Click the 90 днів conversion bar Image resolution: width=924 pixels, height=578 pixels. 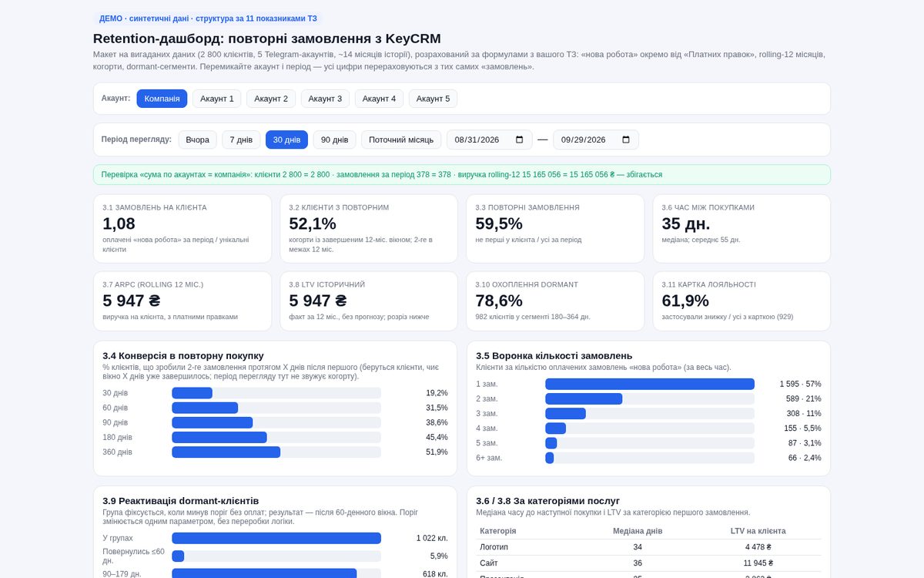click(276, 422)
